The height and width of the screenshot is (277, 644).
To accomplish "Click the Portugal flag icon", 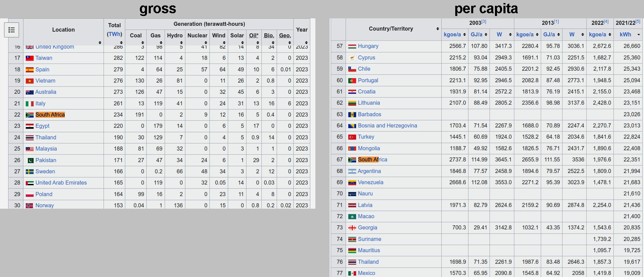I will point(352,81).
